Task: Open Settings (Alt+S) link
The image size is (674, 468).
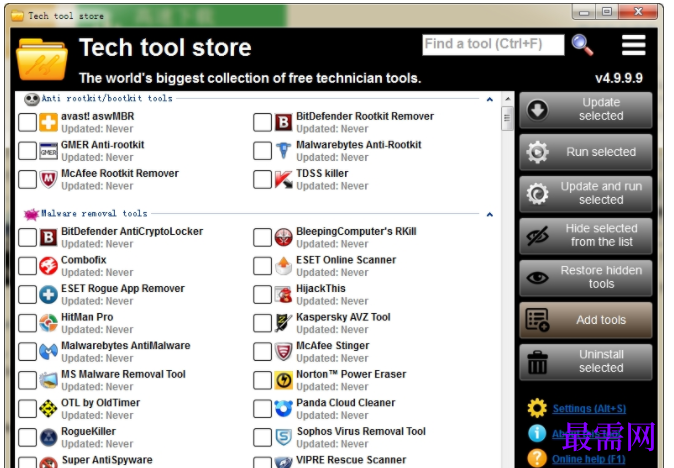Action: [x=589, y=409]
